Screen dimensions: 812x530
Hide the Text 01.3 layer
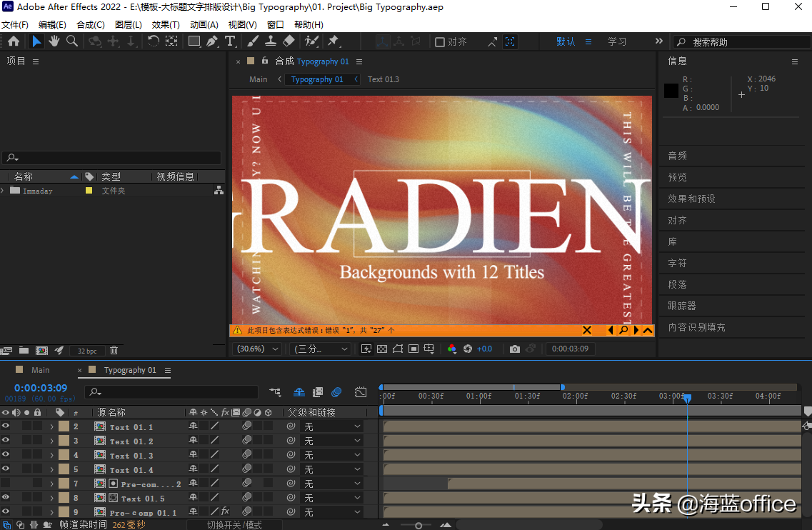click(x=6, y=454)
